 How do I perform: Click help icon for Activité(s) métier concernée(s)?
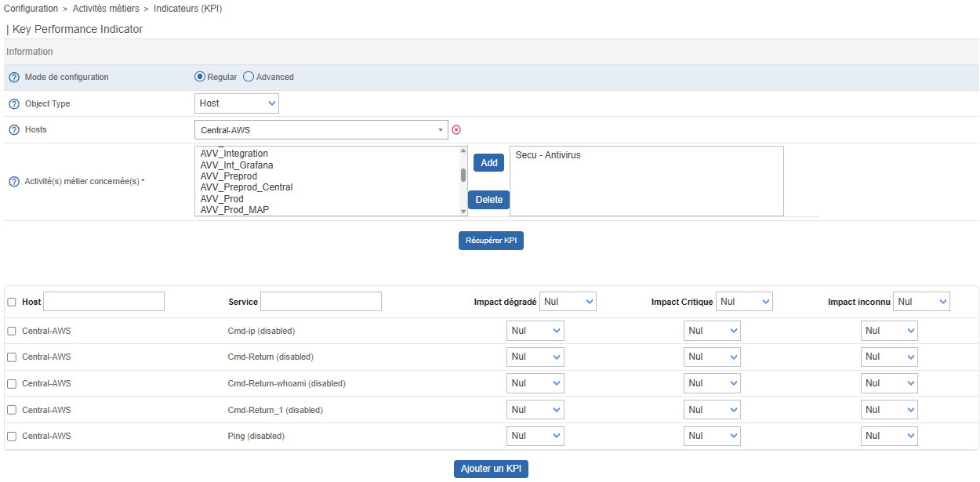point(13,182)
